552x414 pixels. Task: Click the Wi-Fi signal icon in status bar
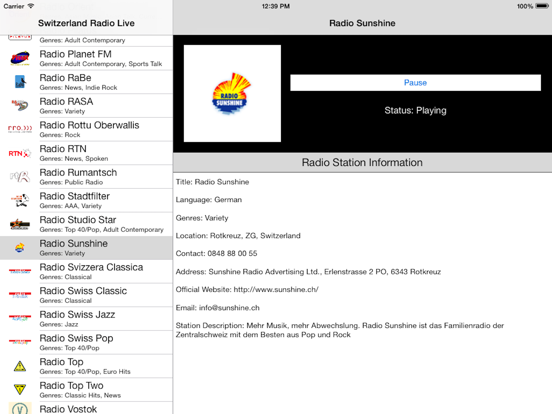tap(31, 6)
